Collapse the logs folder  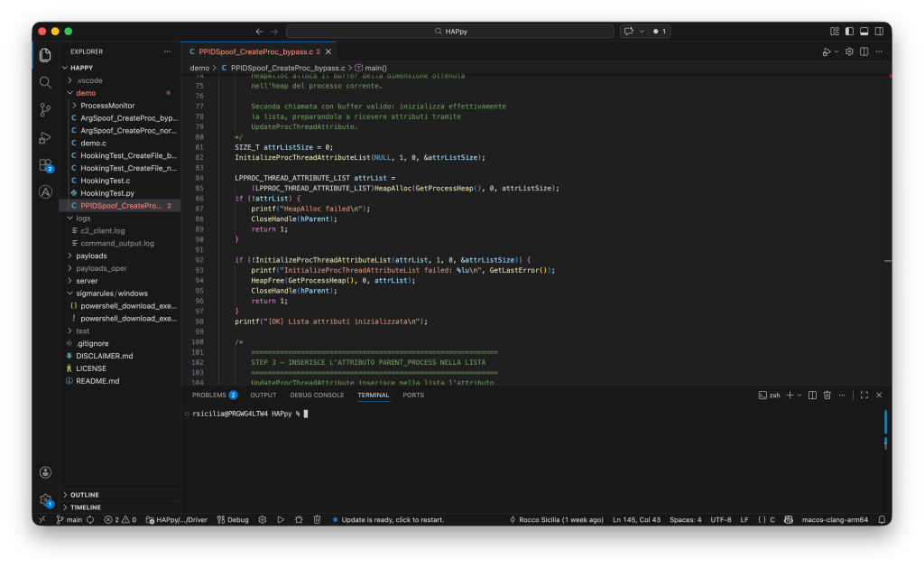tap(83, 218)
